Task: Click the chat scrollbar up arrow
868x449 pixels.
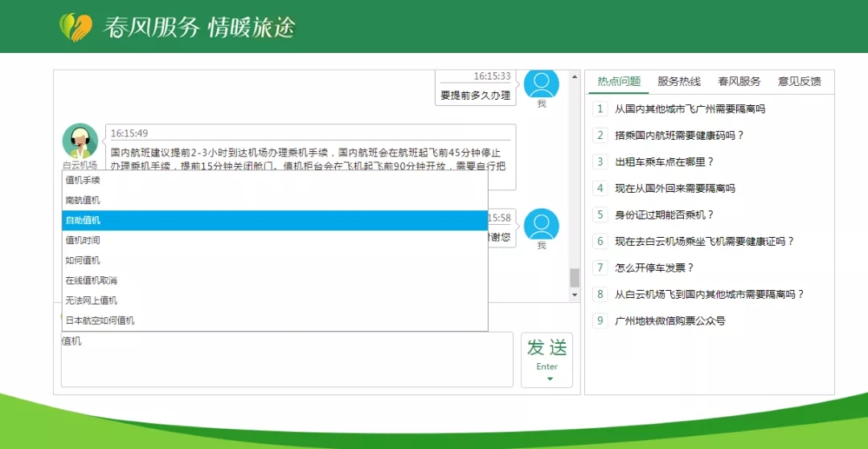Action: coord(574,77)
